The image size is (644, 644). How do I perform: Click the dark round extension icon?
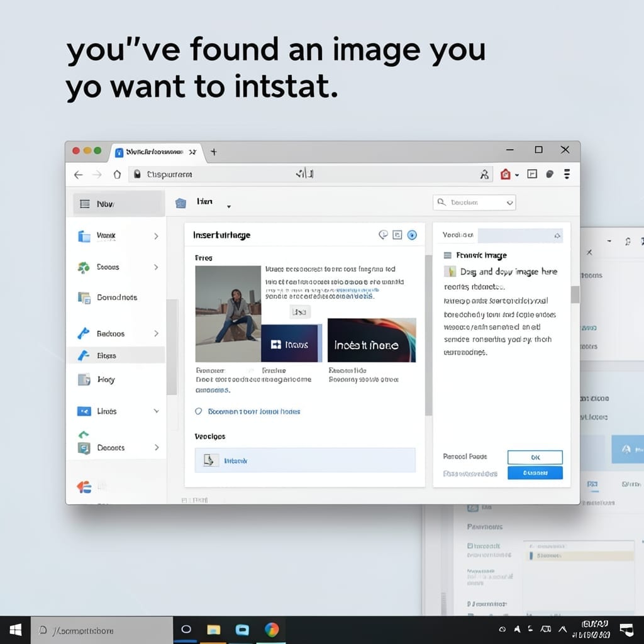coord(550,174)
